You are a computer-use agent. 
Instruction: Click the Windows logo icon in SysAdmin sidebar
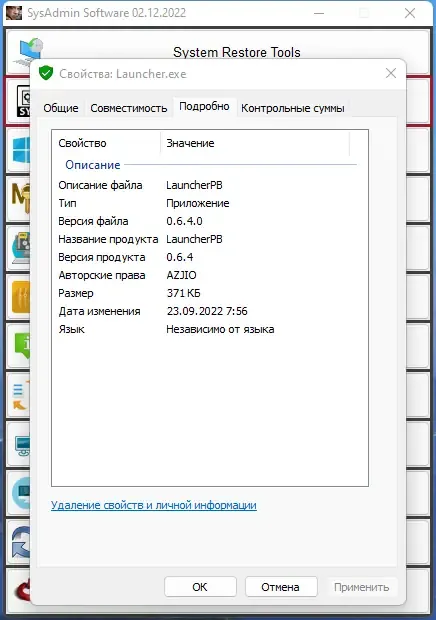pyautogui.click(x=21, y=150)
